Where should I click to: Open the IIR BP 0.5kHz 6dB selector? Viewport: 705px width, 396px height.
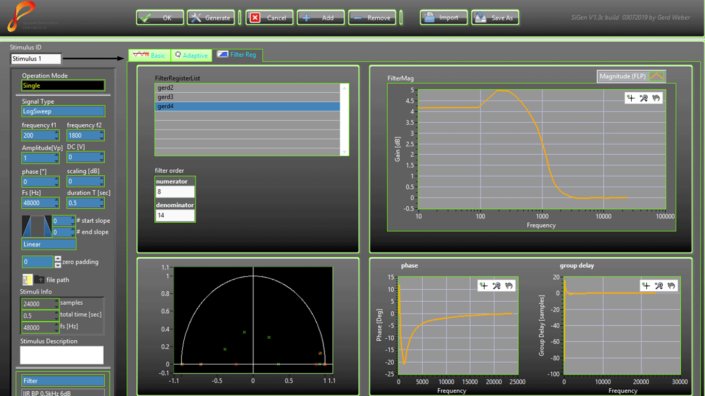[x=63, y=392]
